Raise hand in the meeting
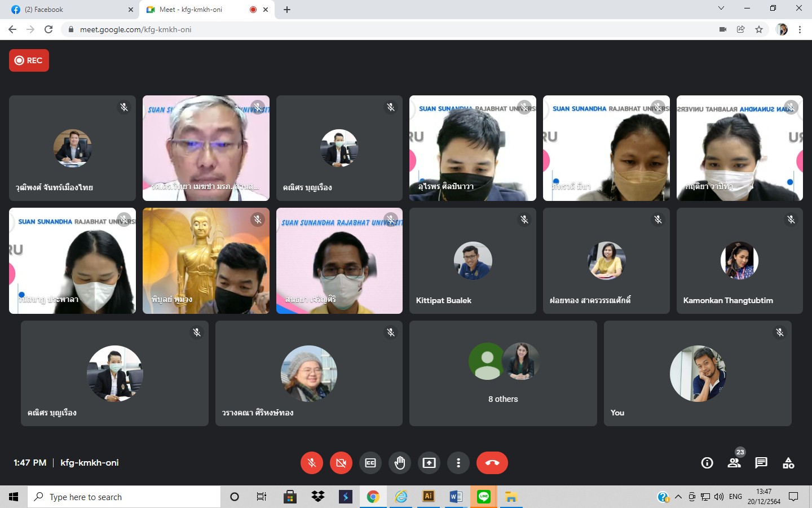 [400, 463]
